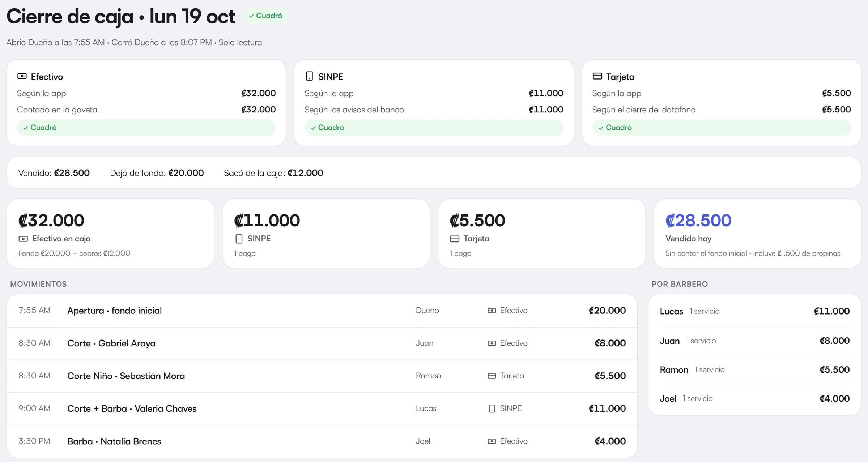The height and width of the screenshot is (462, 868).
Task: Click the Efectivo icon in Natalia Brenes row
Action: click(492, 441)
